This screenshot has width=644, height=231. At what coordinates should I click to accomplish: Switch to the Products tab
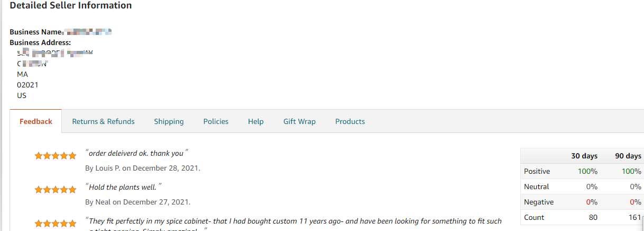pyautogui.click(x=349, y=121)
